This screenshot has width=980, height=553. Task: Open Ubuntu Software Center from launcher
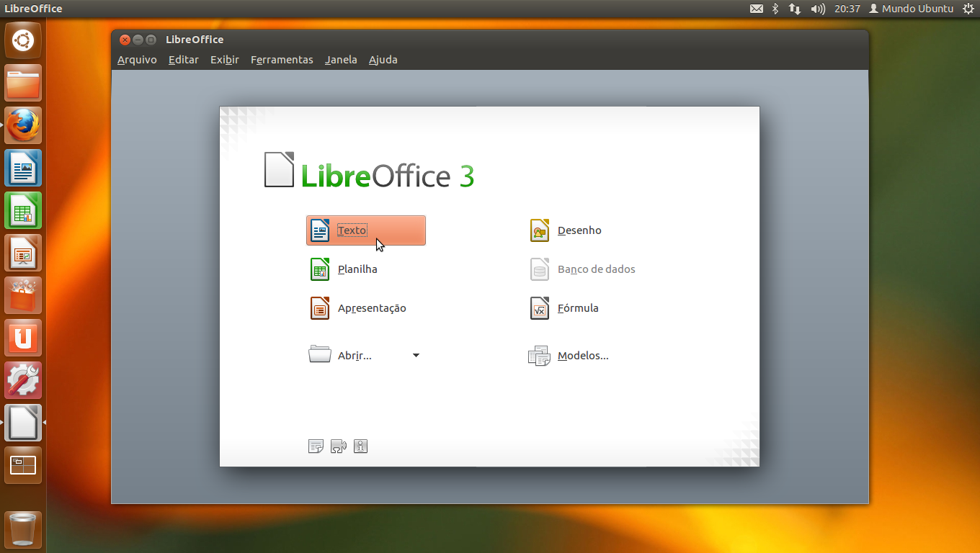click(23, 295)
